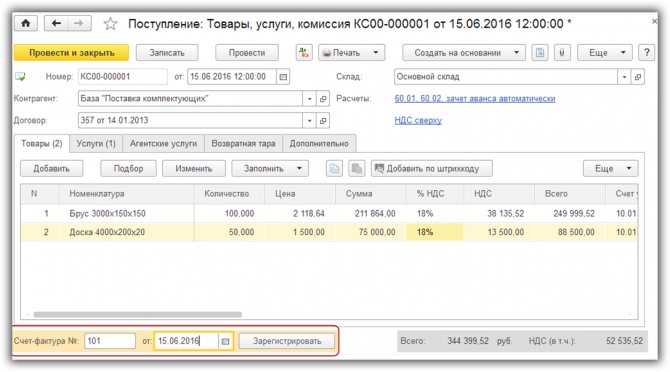Click the Подбор button
Image resolution: width=670 pixels, height=372 pixels.
click(128, 169)
